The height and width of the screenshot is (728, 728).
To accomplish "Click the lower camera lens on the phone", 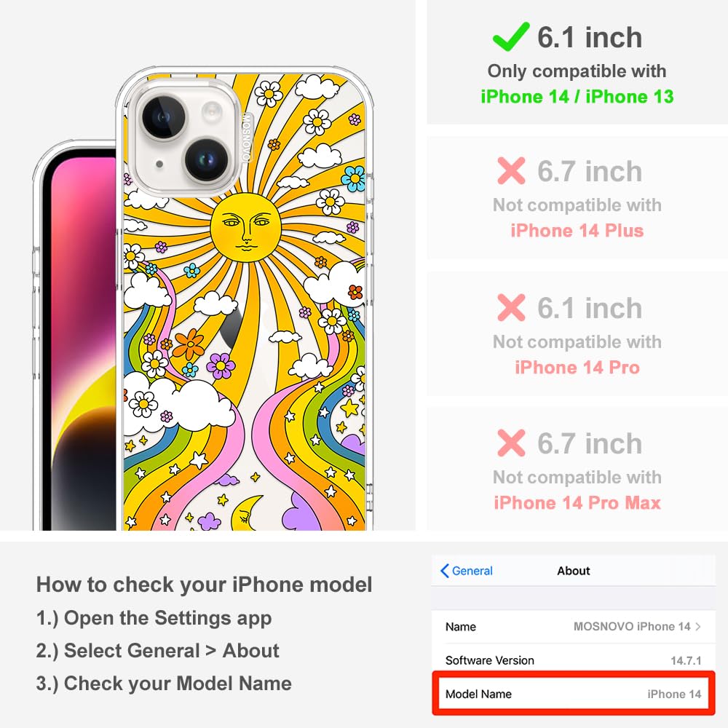I will pos(207,159).
